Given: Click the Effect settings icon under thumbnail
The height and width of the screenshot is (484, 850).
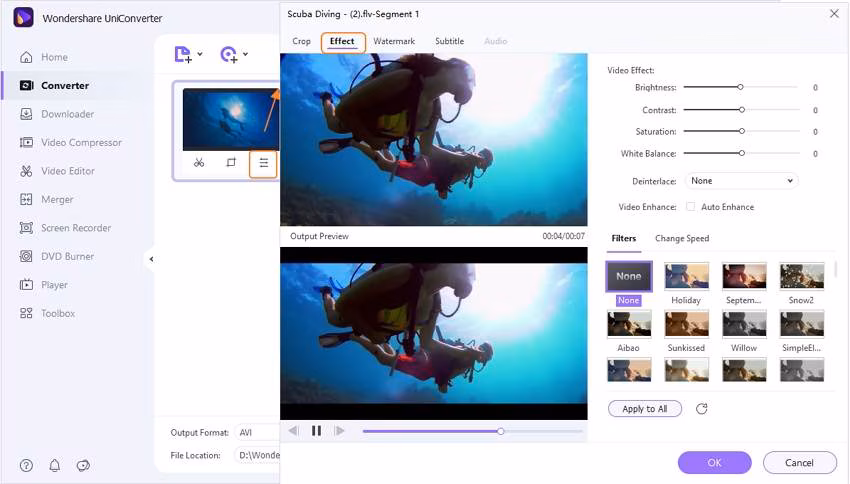Looking at the screenshot, I should pyautogui.click(x=263, y=163).
